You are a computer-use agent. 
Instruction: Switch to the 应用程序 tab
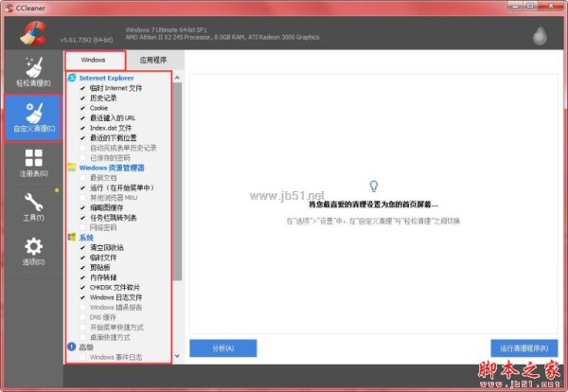click(x=153, y=59)
